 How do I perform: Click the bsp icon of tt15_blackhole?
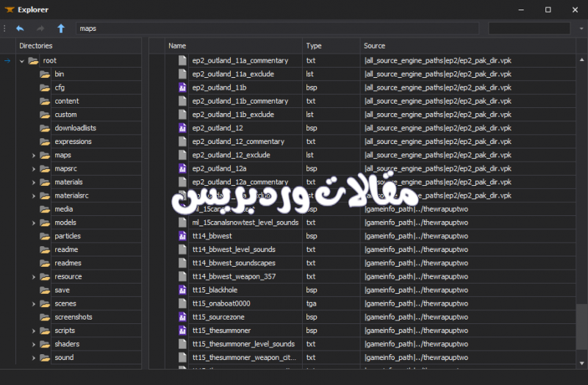point(183,290)
